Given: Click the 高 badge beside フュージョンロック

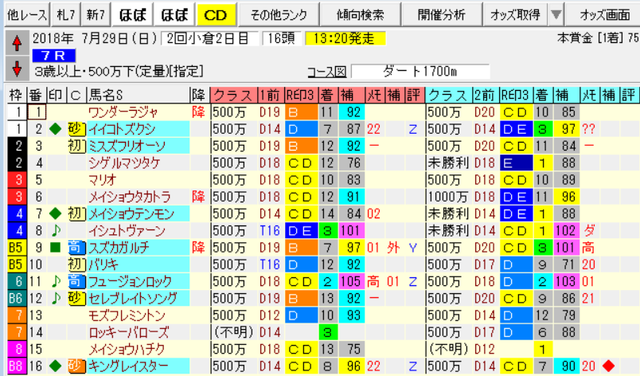Looking at the screenshot, I should click(76, 281).
